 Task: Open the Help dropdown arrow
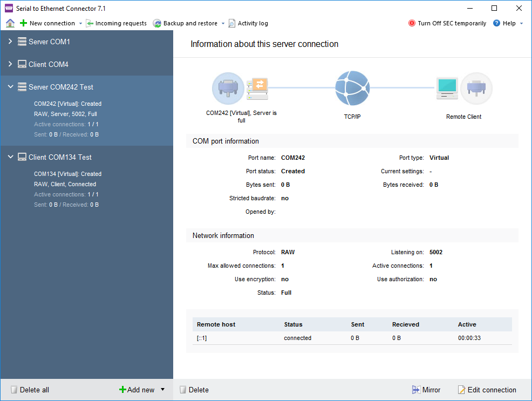[522, 23]
